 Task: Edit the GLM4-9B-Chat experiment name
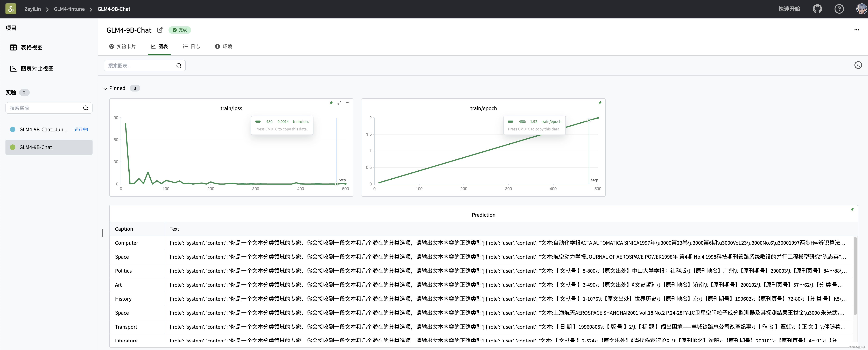(x=160, y=30)
